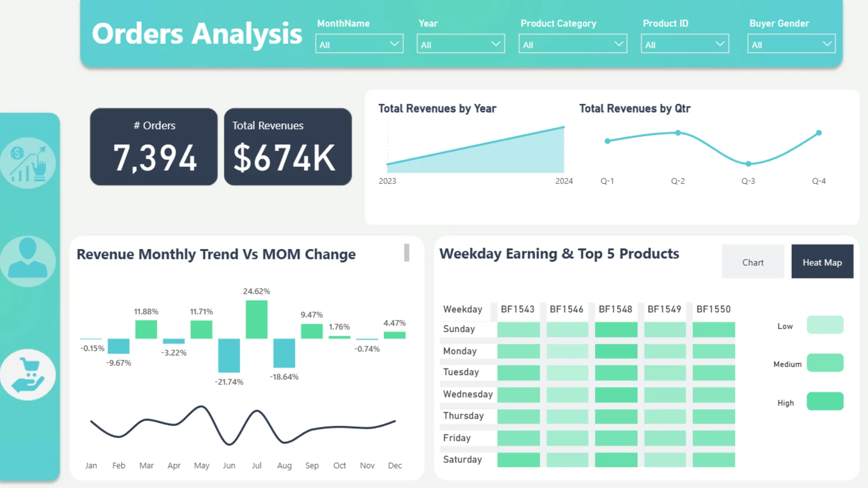Expand the Product Category slicer dropdown
The image size is (868, 488).
573,44
